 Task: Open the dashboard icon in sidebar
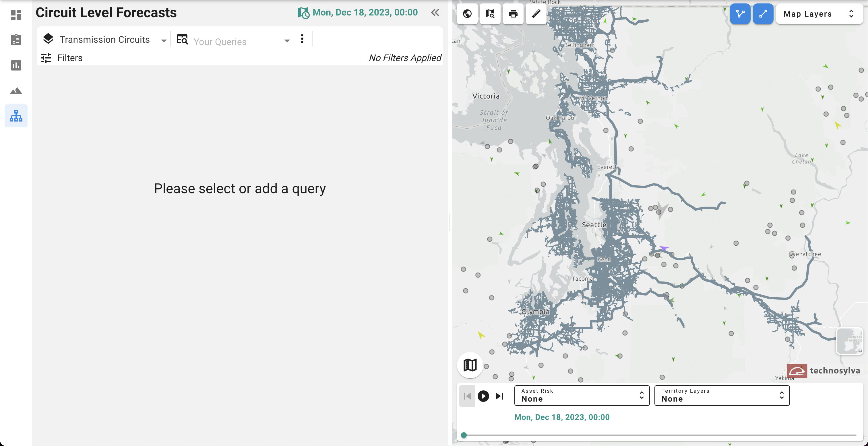click(16, 15)
